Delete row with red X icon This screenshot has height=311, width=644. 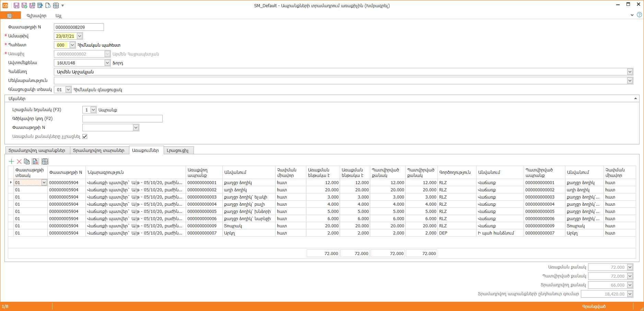pyautogui.click(x=19, y=162)
